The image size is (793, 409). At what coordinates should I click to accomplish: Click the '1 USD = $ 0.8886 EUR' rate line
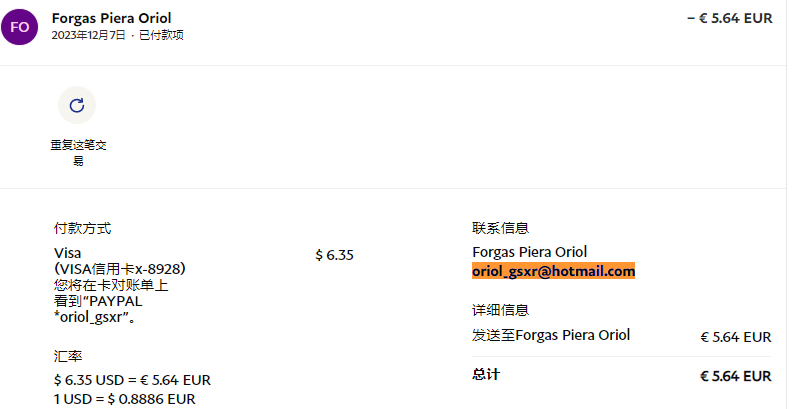125,398
